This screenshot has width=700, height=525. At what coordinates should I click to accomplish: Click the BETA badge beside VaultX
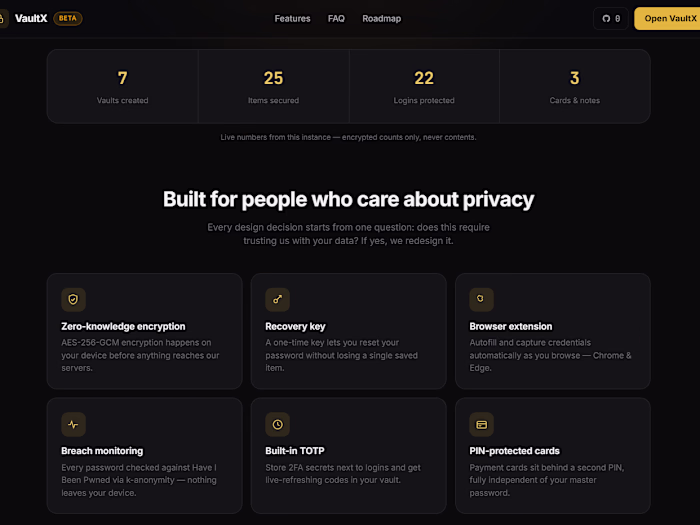pyautogui.click(x=67, y=18)
